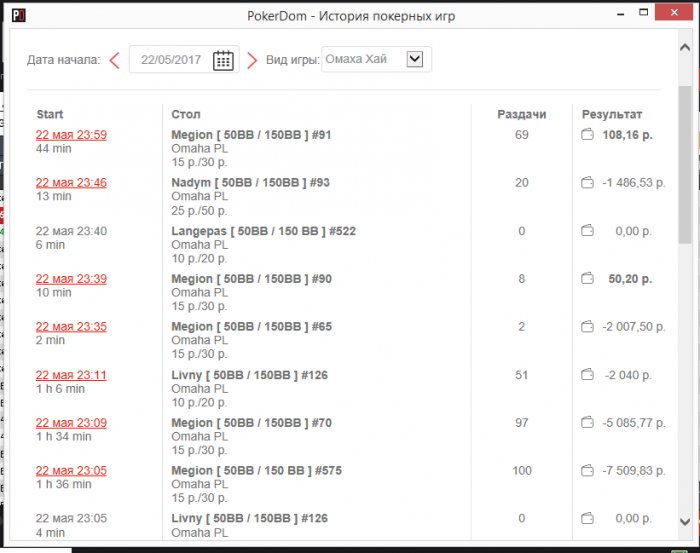Click hand icon beside 108,16 р. result

pos(589,135)
